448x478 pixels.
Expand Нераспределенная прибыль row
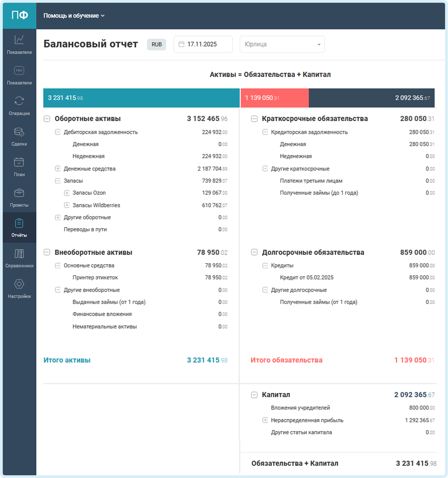(x=265, y=420)
